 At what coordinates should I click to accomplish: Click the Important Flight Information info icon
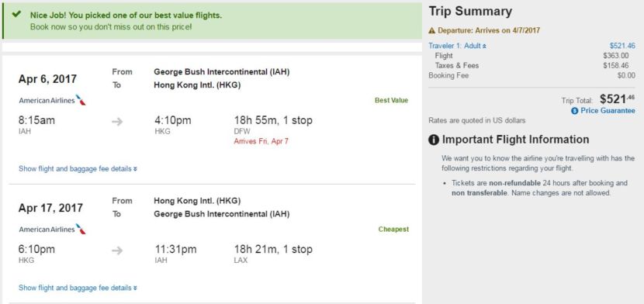434,140
